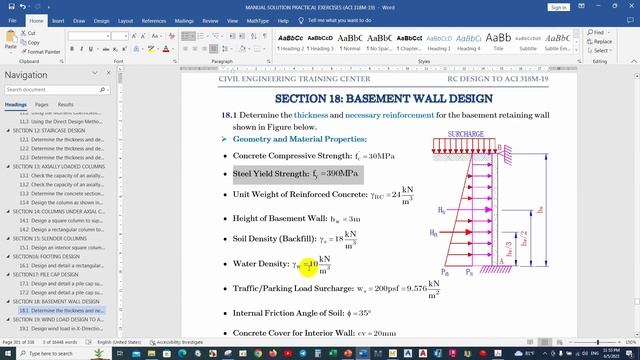Image resolution: width=640 pixels, height=360 pixels.
Task: Click Decrease Indent icon
Action: (x=232, y=36)
